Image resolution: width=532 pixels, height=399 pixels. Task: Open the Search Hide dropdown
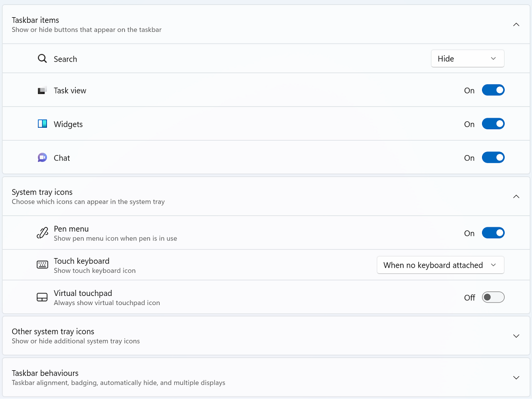click(467, 59)
